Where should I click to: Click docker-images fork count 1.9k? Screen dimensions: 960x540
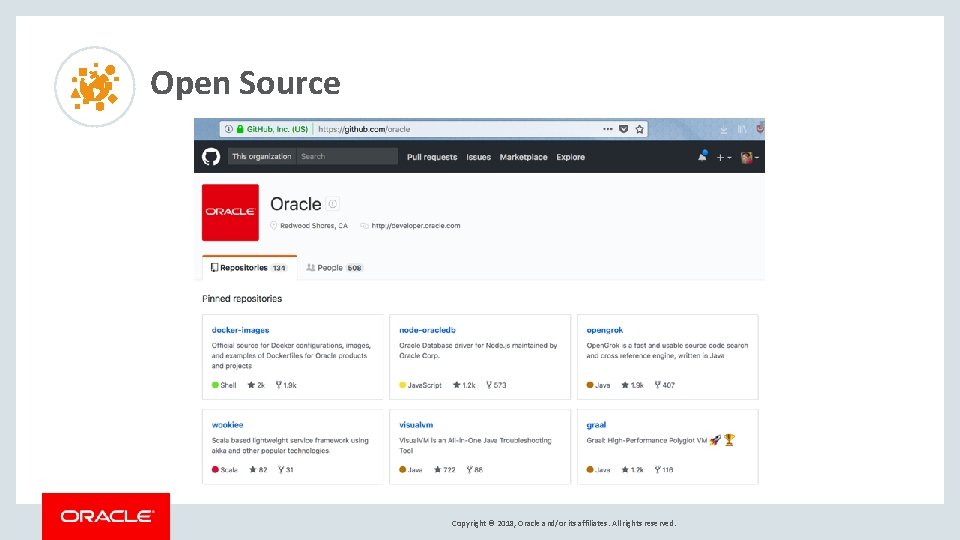click(x=286, y=385)
